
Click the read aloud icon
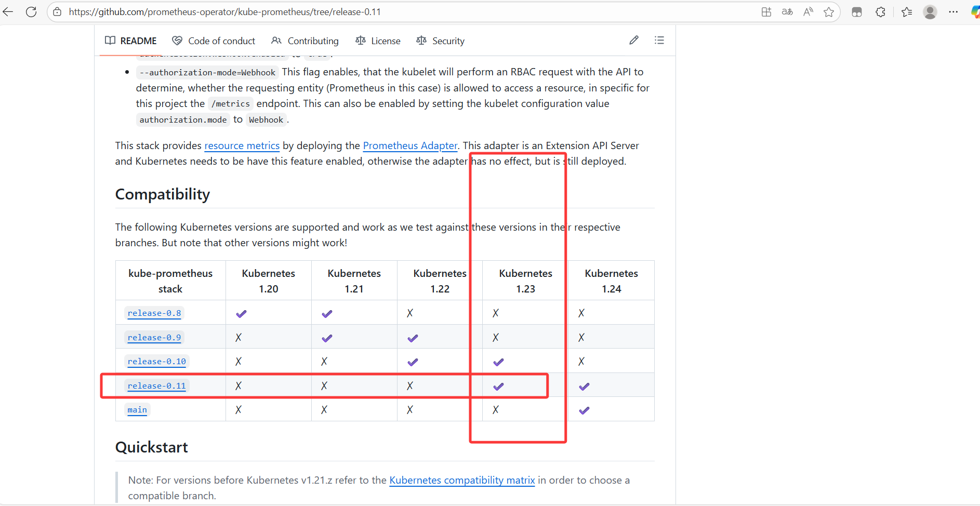click(808, 12)
